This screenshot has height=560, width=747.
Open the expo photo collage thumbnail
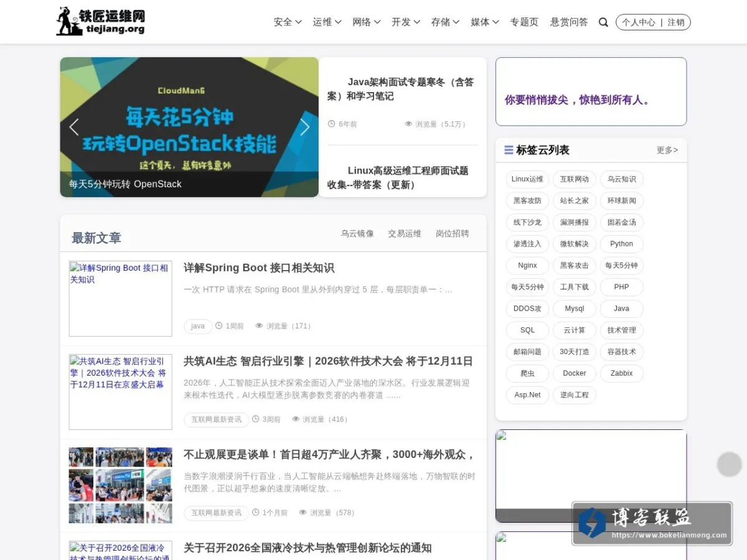[120, 485]
